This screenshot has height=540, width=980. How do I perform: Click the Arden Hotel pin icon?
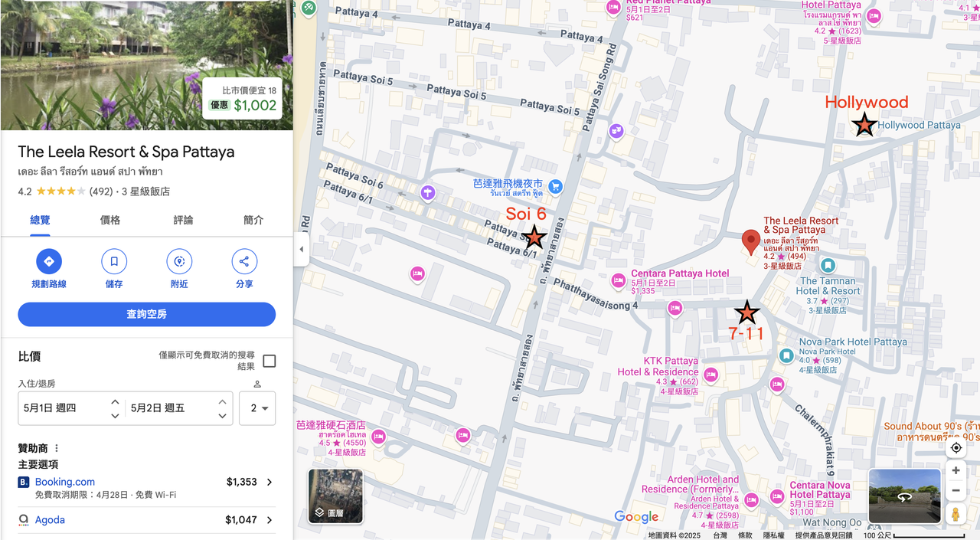[x=753, y=499]
